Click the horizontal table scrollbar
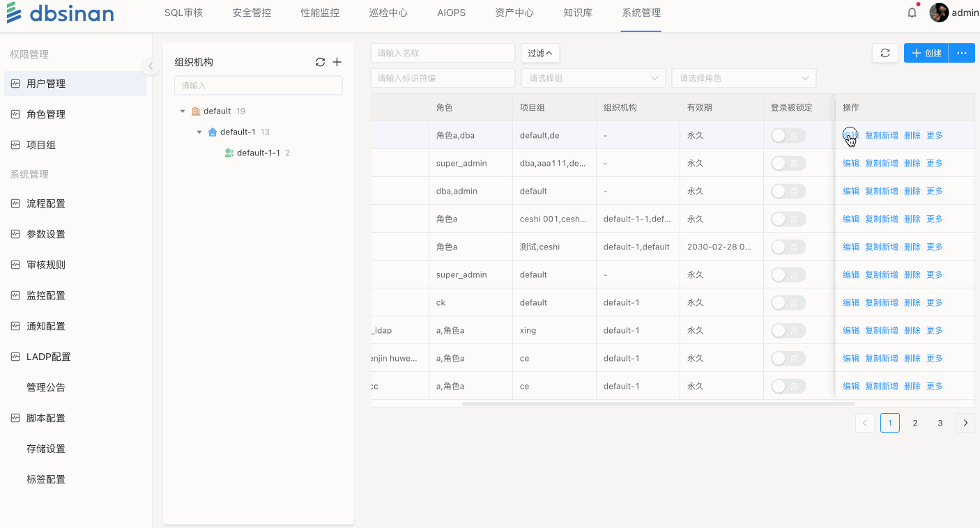Screen dimensions: 980x528 657,403
